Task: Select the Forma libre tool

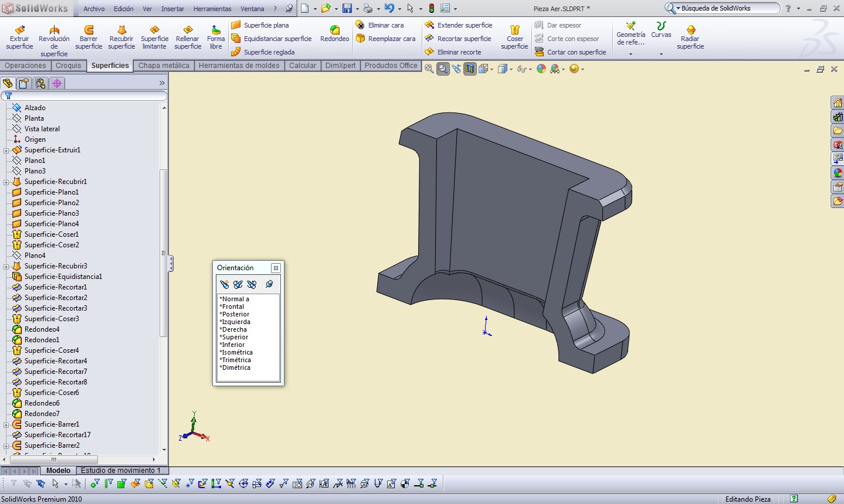Action: tap(216, 38)
